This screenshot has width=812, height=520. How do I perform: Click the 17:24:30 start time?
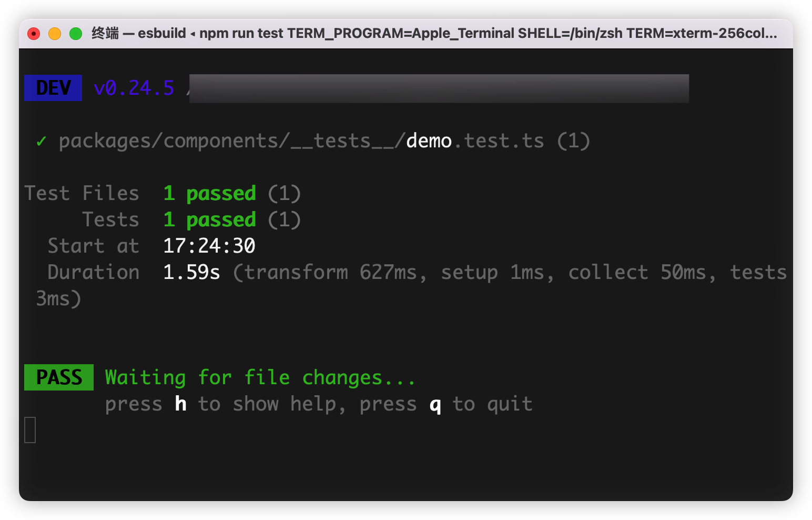click(x=209, y=246)
